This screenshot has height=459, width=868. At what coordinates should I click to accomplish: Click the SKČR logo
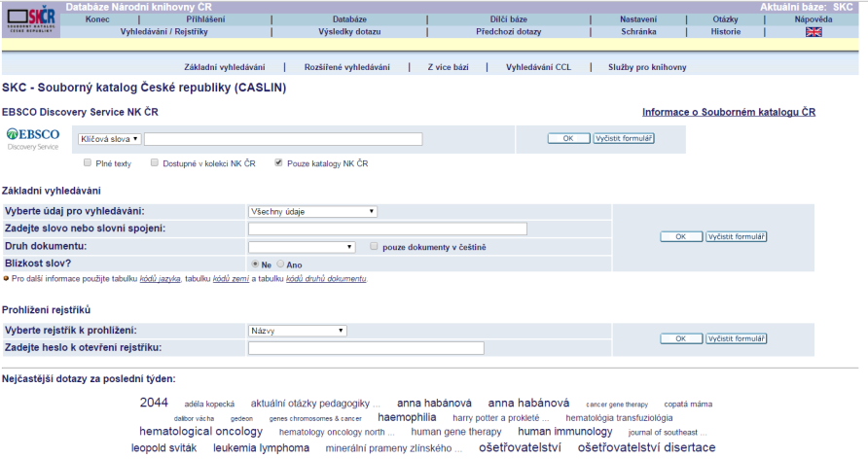click(31, 19)
